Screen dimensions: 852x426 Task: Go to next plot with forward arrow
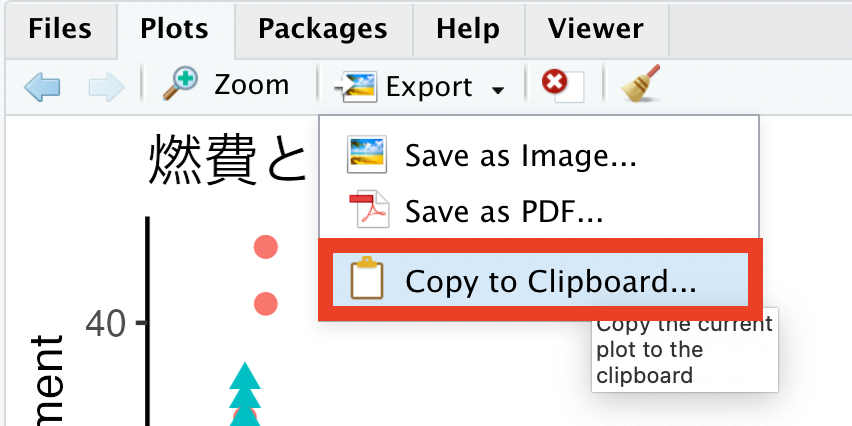(106, 87)
